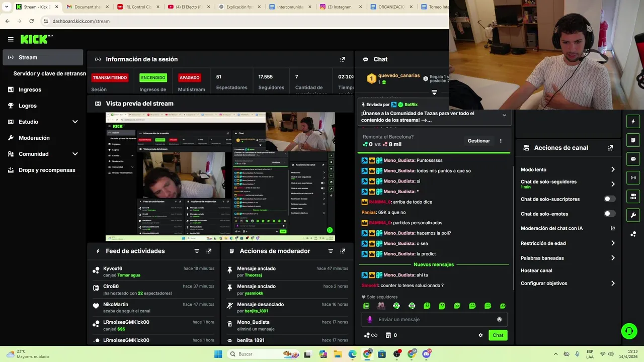Open Moderación del chat con IA external link

613,228
